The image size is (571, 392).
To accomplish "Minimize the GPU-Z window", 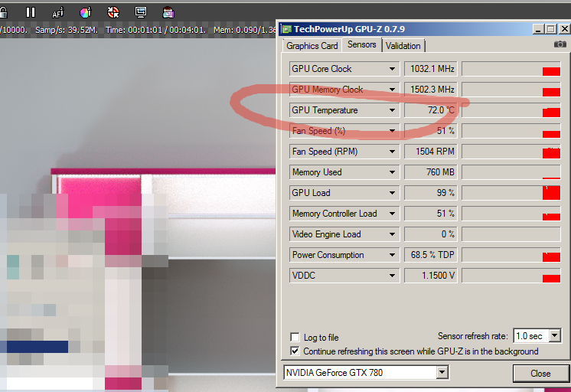I will (x=538, y=29).
